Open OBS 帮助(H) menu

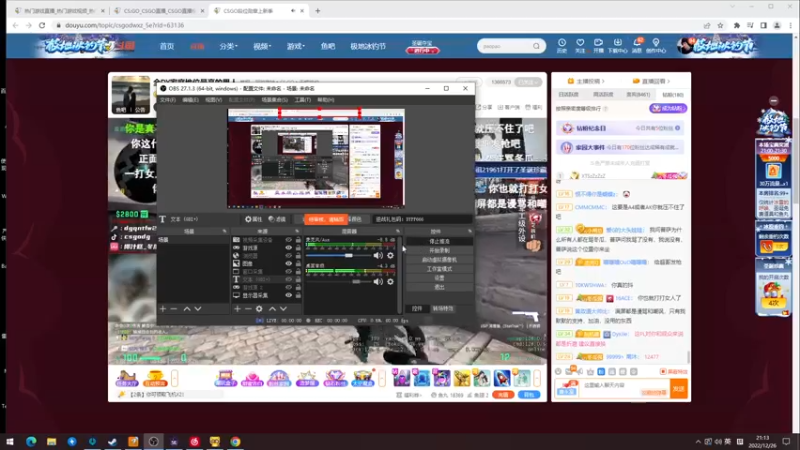click(326, 100)
